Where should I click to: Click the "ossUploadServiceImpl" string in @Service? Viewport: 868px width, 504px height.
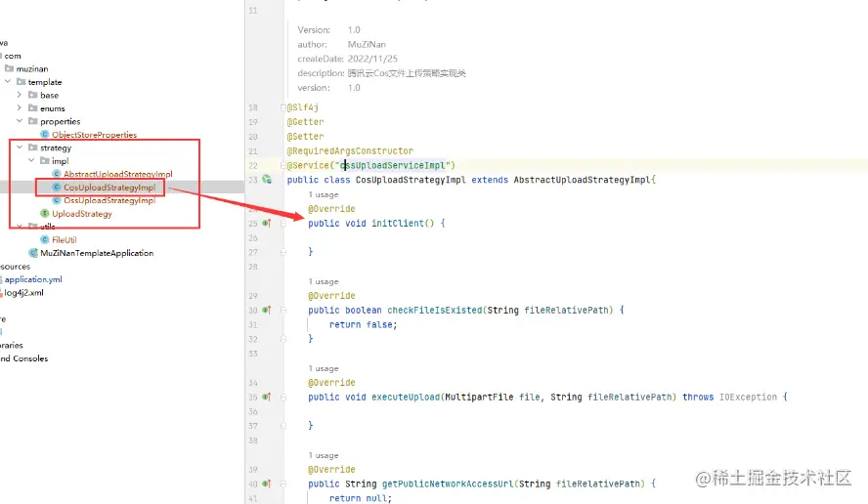click(393, 165)
